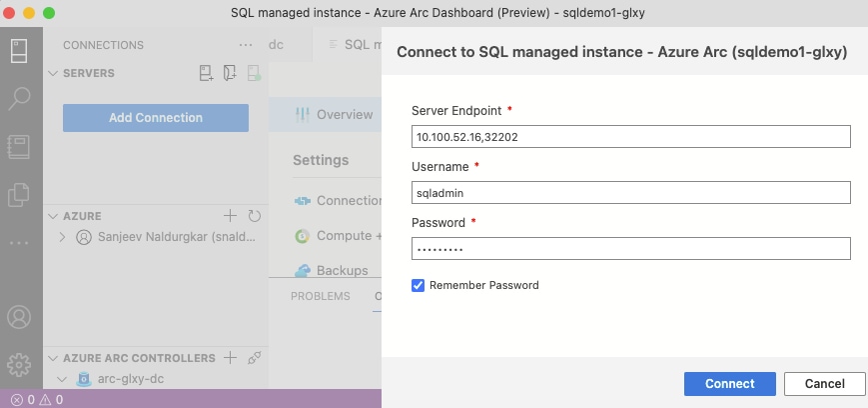The width and height of the screenshot is (868, 408).
Task: Click the errors count icon in status bar
Action: [x=17, y=399]
